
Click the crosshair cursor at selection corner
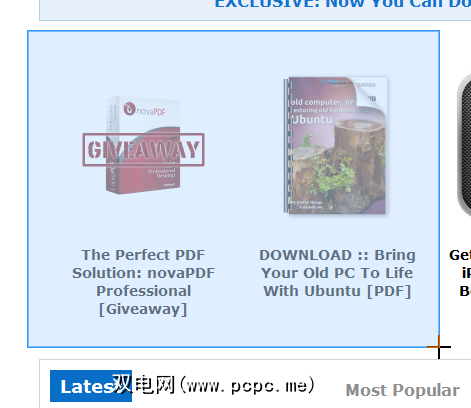pyautogui.click(x=439, y=347)
